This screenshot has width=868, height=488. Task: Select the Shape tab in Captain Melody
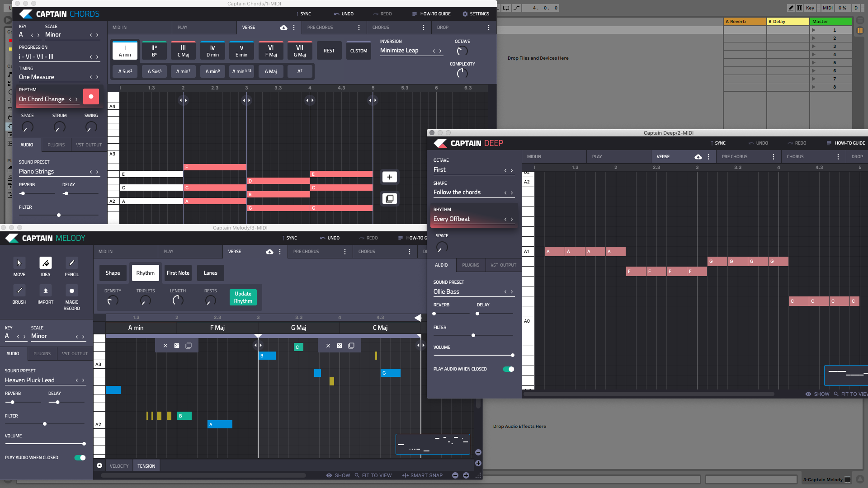coord(113,273)
